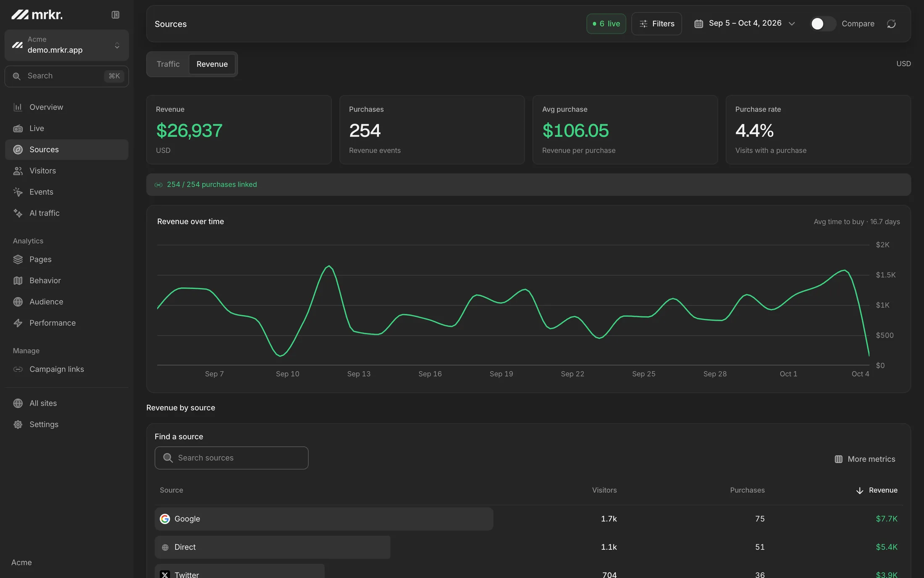
Task: Click the mrkr. logo
Action: [x=37, y=15]
